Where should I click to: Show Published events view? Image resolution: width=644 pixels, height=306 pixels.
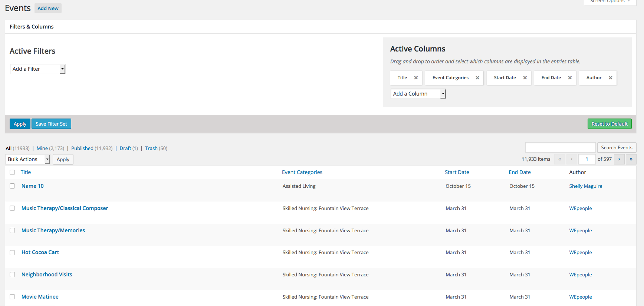click(x=82, y=148)
